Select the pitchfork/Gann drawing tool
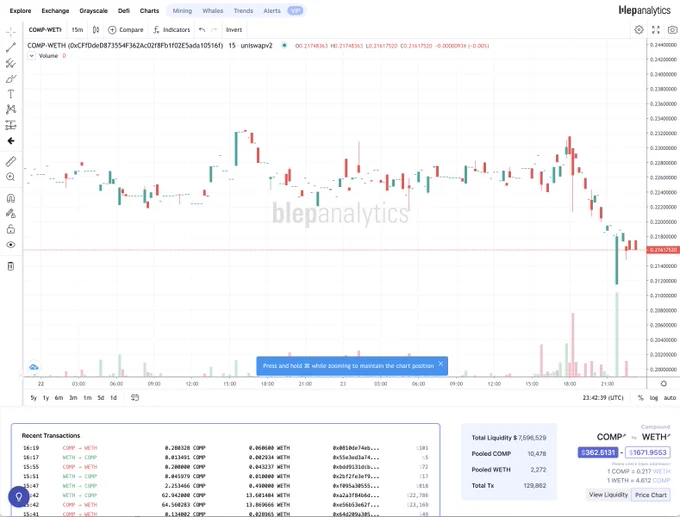Screen dimensions: 680x517 click(x=11, y=63)
